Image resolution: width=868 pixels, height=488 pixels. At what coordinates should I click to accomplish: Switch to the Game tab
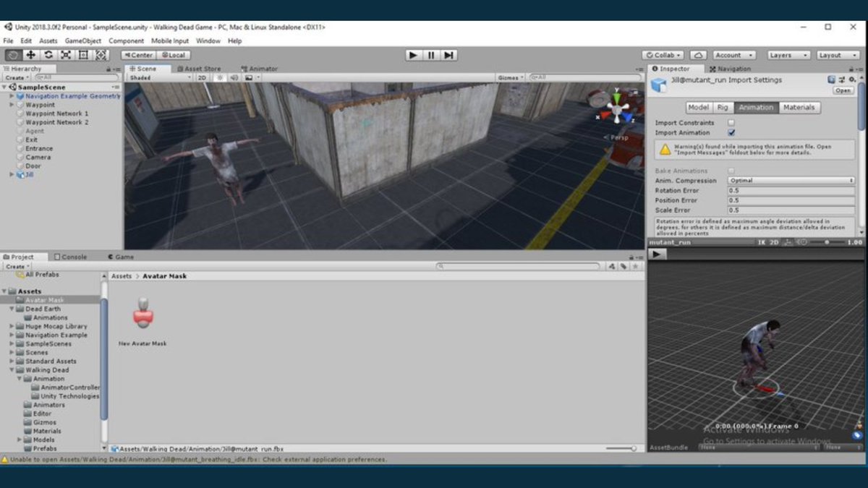tap(120, 257)
